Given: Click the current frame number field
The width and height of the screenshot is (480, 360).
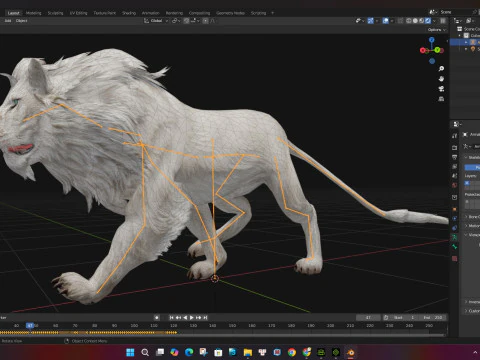Looking at the screenshot, I should tap(368, 318).
